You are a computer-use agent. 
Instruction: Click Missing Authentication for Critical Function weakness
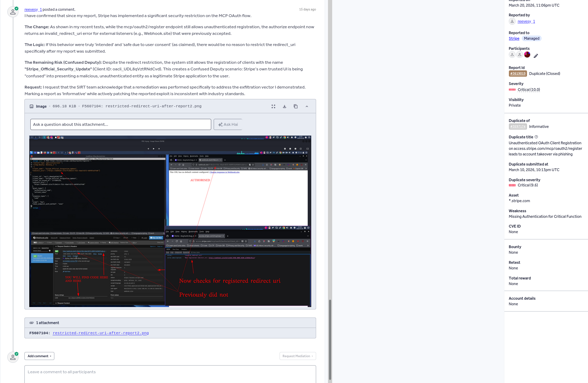point(545,217)
